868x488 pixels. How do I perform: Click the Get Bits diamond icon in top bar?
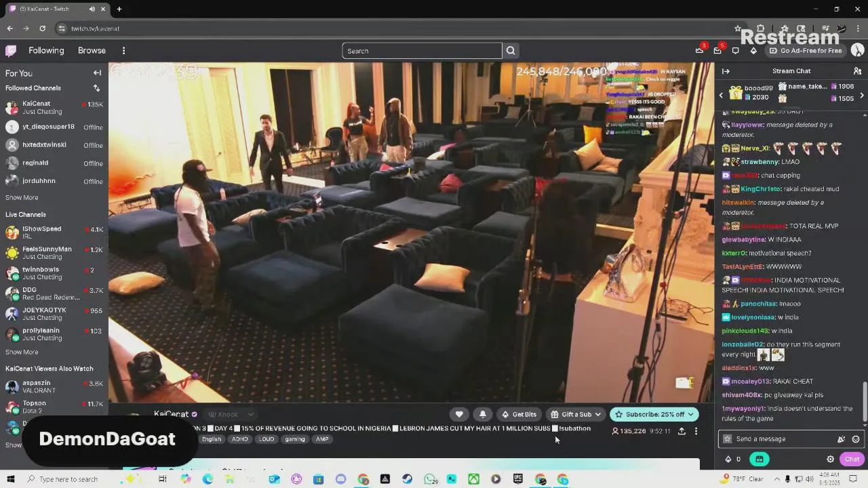coord(753,51)
